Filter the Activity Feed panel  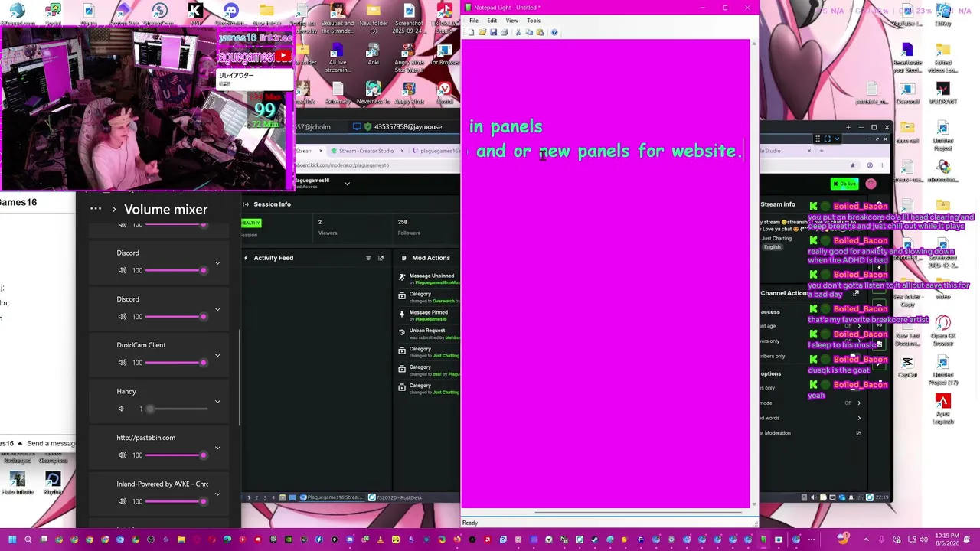(x=368, y=258)
